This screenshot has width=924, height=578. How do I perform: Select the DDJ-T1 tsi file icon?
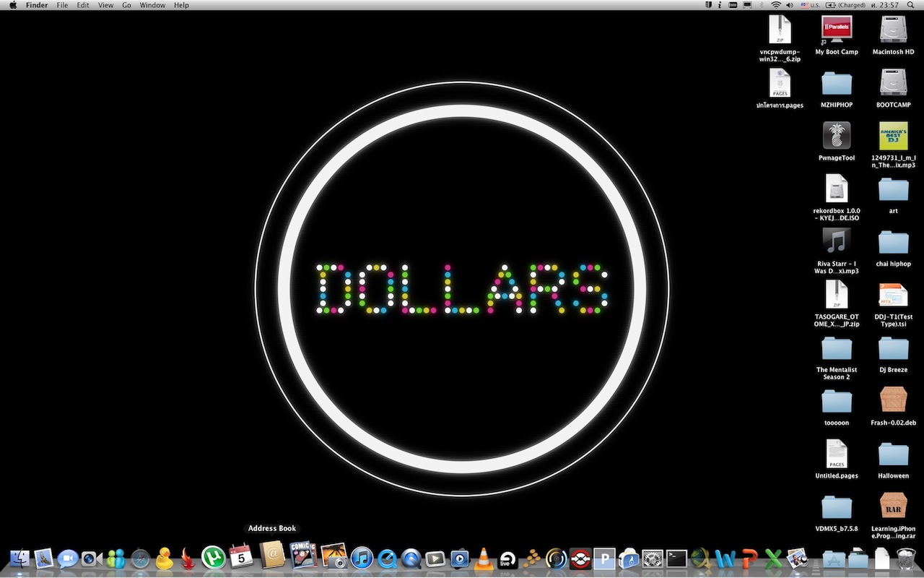pyautogui.click(x=894, y=294)
